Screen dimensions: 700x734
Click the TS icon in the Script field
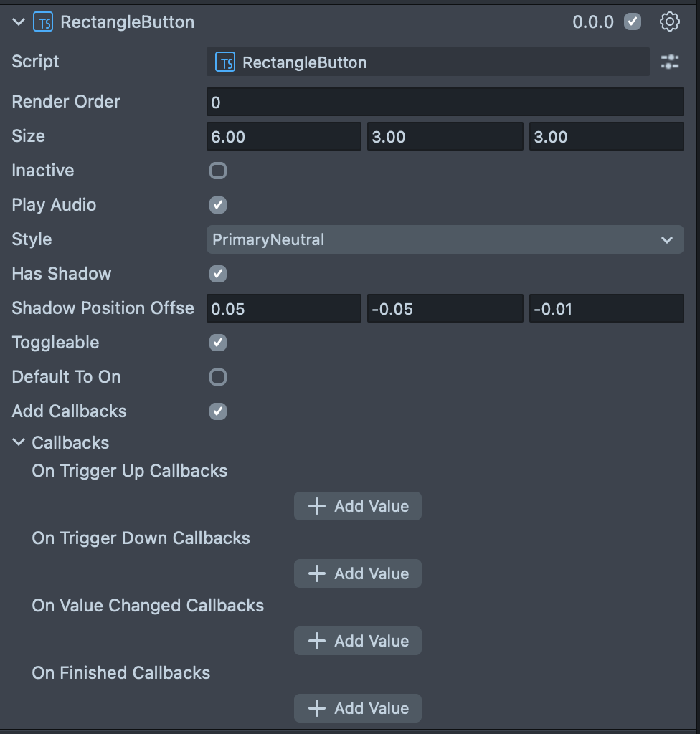pyautogui.click(x=225, y=62)
